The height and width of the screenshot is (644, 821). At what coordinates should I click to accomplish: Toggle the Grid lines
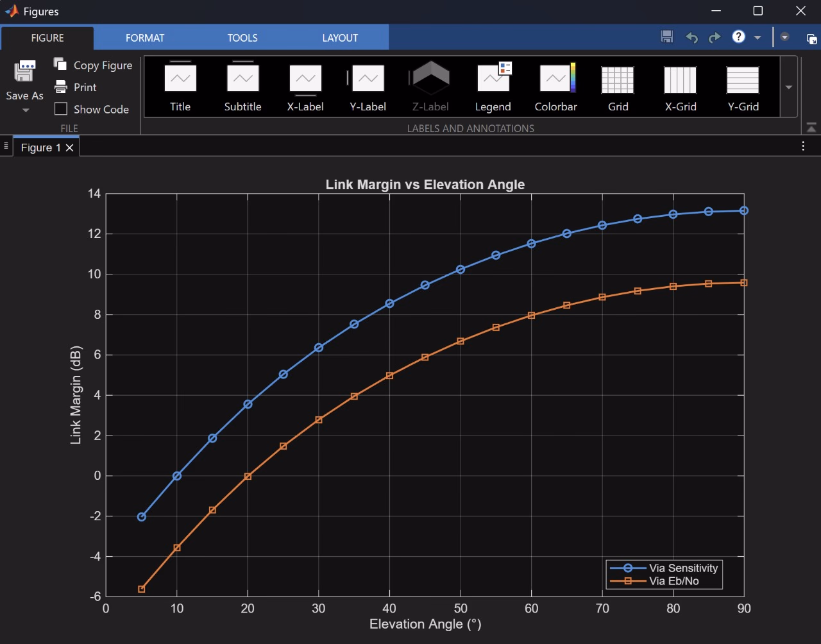click(x=618, y=87)
